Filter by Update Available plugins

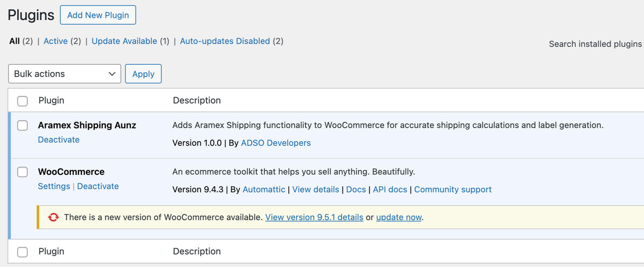pos(124,41)
